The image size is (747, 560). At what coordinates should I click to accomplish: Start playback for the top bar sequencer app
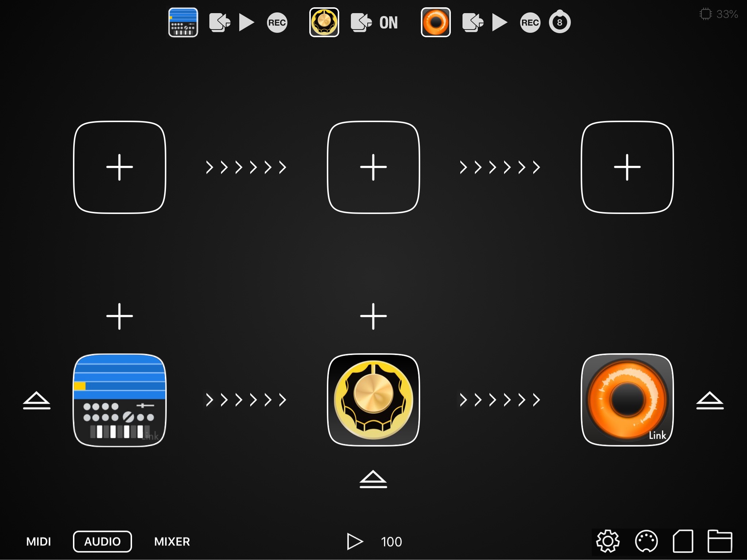click(247, 23)
